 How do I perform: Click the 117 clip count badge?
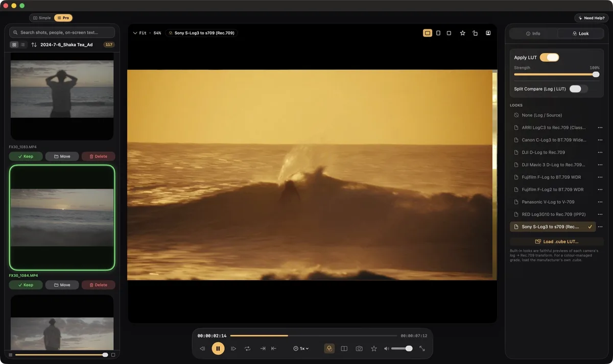[x=109, y=45]
